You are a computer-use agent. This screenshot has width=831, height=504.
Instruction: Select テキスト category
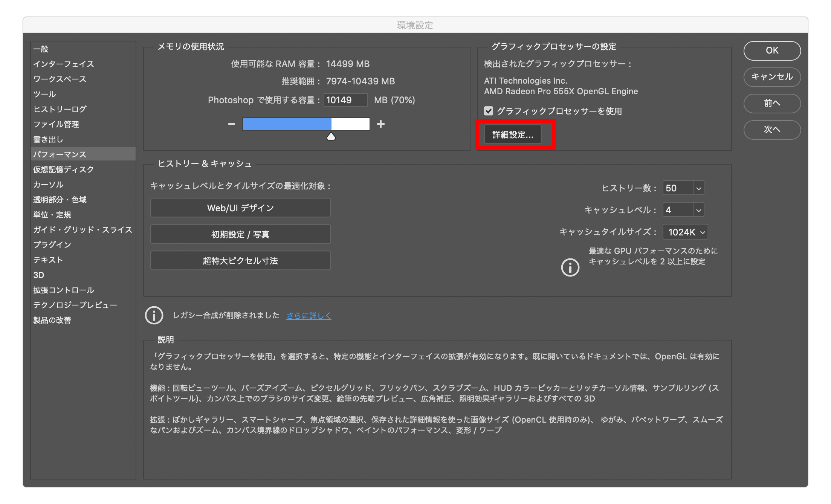coord(83,260)
